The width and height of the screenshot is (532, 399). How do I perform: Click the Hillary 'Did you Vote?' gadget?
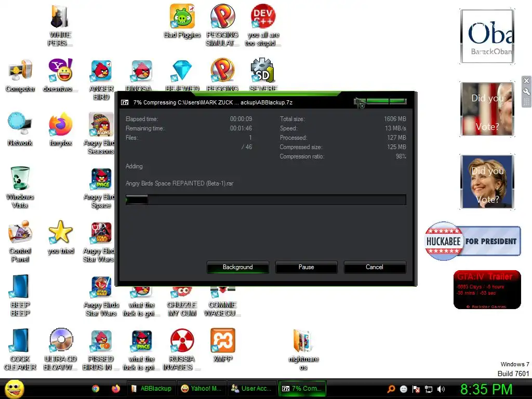(x=487, y=182)
